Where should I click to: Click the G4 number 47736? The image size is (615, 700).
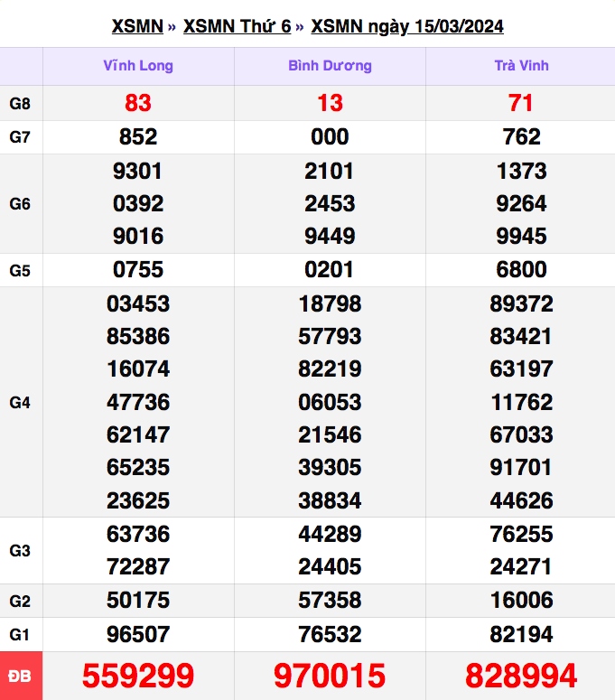pos(138,402)
